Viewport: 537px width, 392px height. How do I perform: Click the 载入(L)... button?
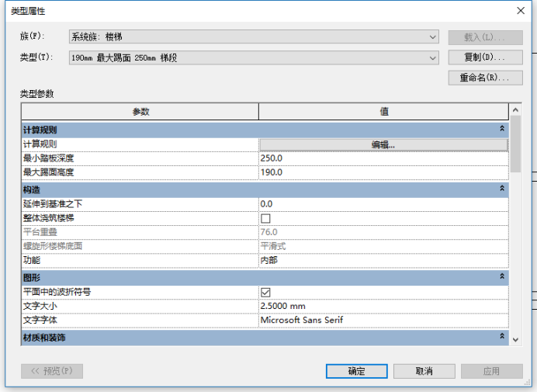coord(485,37)
